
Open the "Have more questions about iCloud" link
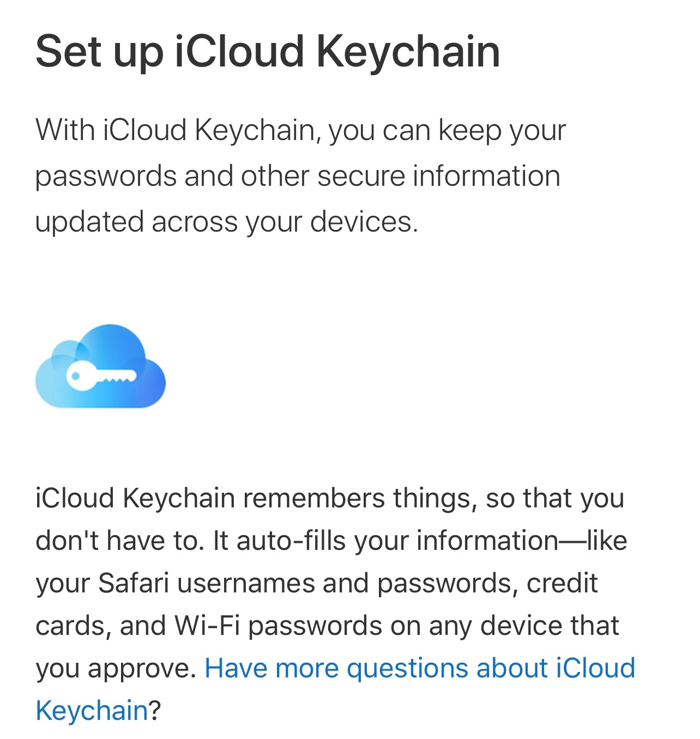(419, 668)
